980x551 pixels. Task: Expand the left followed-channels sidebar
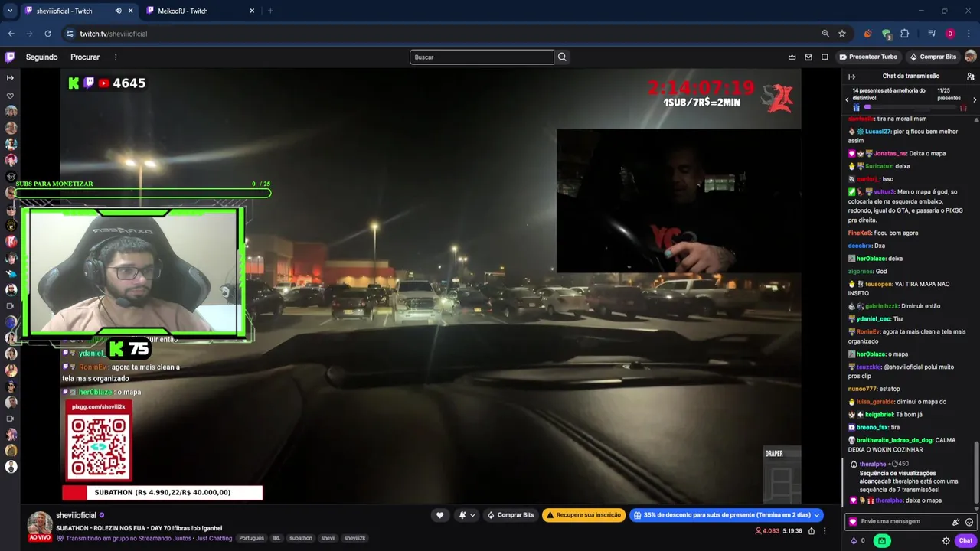tap(10, 77)
